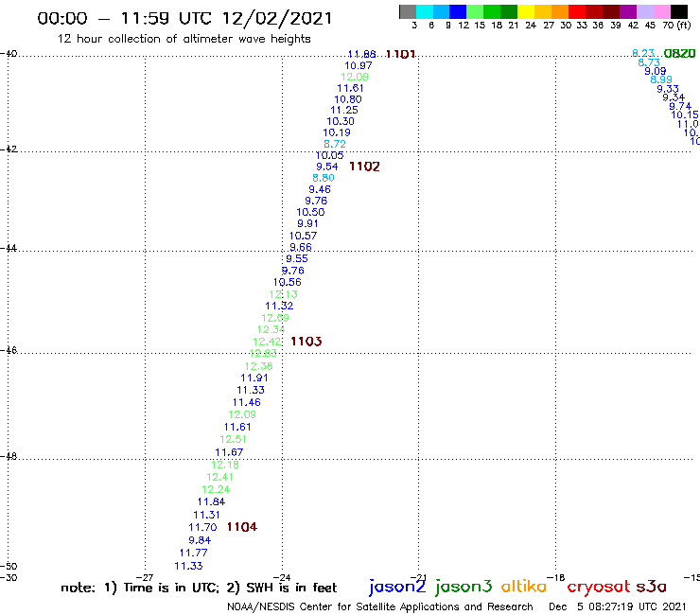The height and width of the screenshot is (615, 700).
Task: Click wave height value 9.09
Action: tap(656, 72)
